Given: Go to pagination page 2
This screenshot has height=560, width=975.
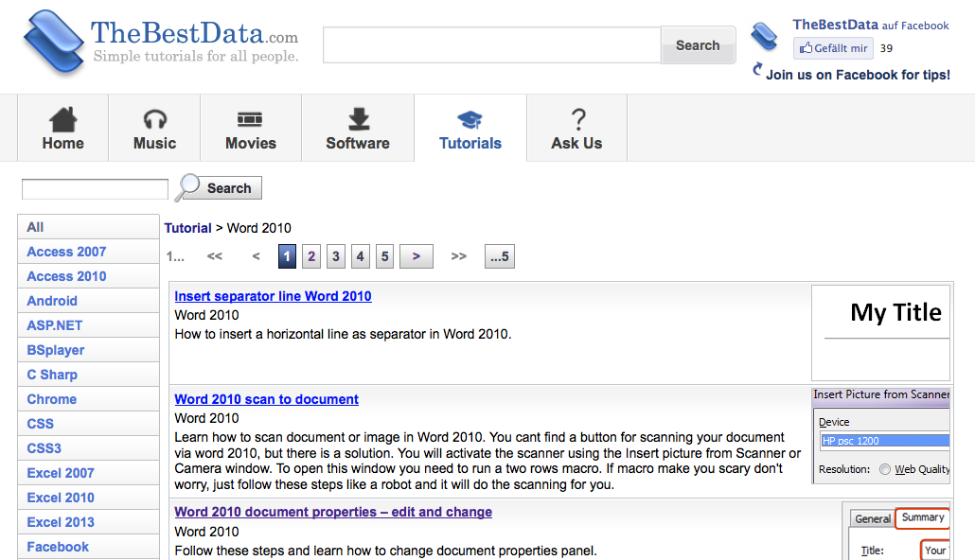Looking at the screenshot, I should pos(311,256).
